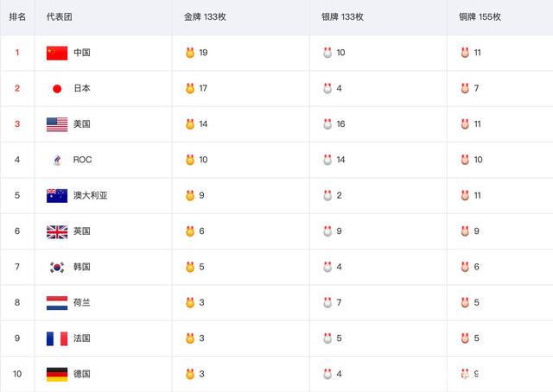Click the ROC team emblem icon
This screenshot has width=553, height=392.
click(x=57, y=160)
